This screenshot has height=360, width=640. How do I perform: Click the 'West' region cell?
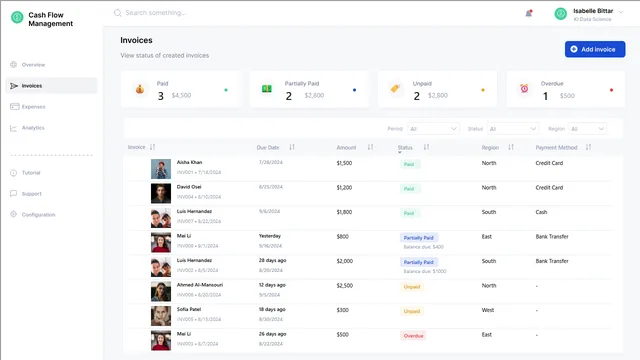(x=488, y=310)
